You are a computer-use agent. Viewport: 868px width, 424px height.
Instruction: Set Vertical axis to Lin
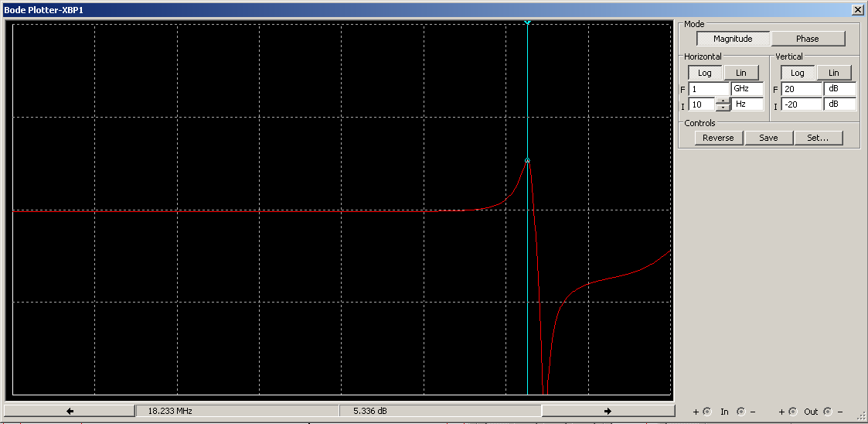pyautogui.click(x=834, y=73)
